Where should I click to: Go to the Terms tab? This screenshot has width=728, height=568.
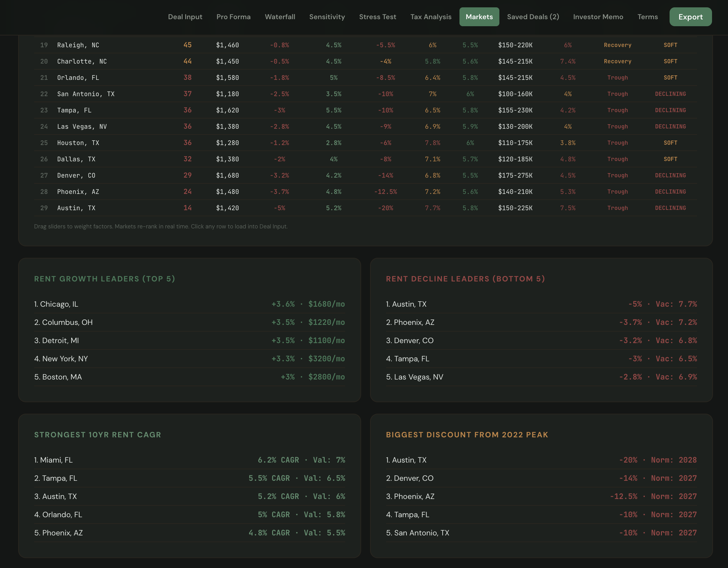[647, 17]
